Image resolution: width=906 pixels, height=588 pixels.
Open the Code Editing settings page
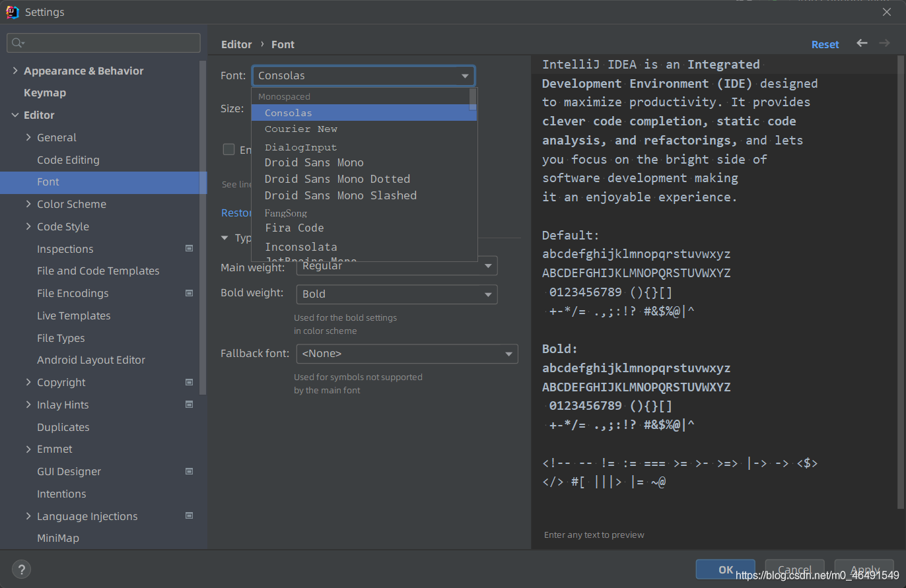tap(68, 160)
